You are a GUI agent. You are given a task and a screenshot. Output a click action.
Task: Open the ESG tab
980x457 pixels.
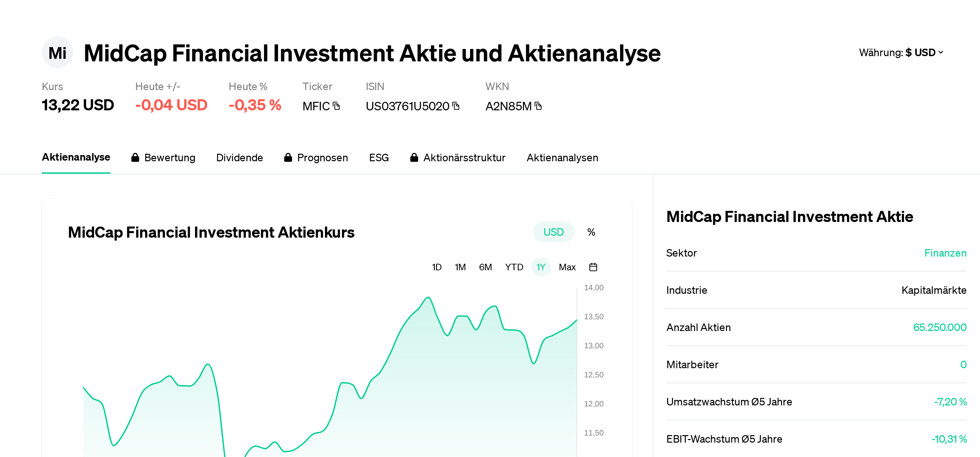pyautogui.click(x=379, y=157)
